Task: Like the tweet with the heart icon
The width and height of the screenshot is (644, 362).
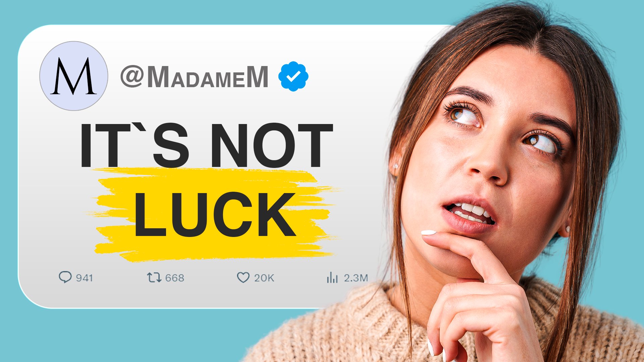Action: pos(243,278)
